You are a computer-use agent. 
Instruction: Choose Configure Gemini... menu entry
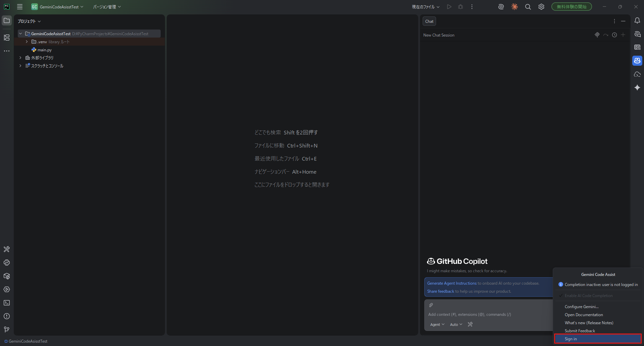581,307
